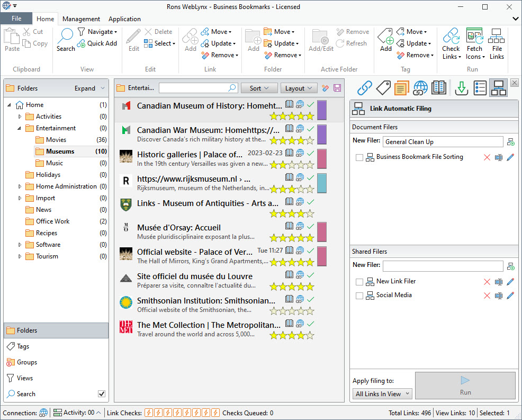The height and width of the screenshot is (420, 522).
Task: Copy the Social Media shared filer
Action: (x=499, y=296)
